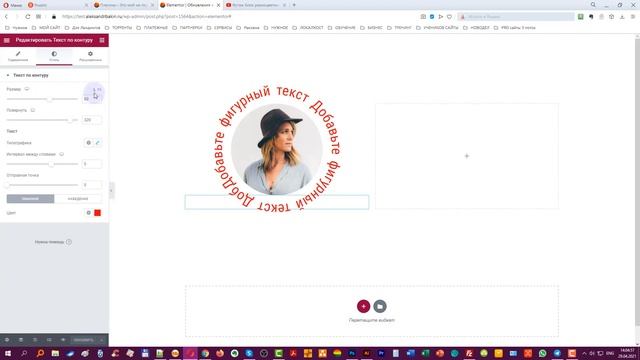Click the Обновить update button

click(x=83, y=340)
